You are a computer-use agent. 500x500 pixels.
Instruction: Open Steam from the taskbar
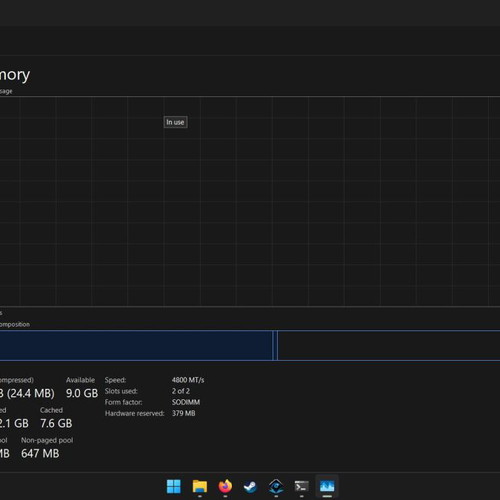tap(250, 487)
